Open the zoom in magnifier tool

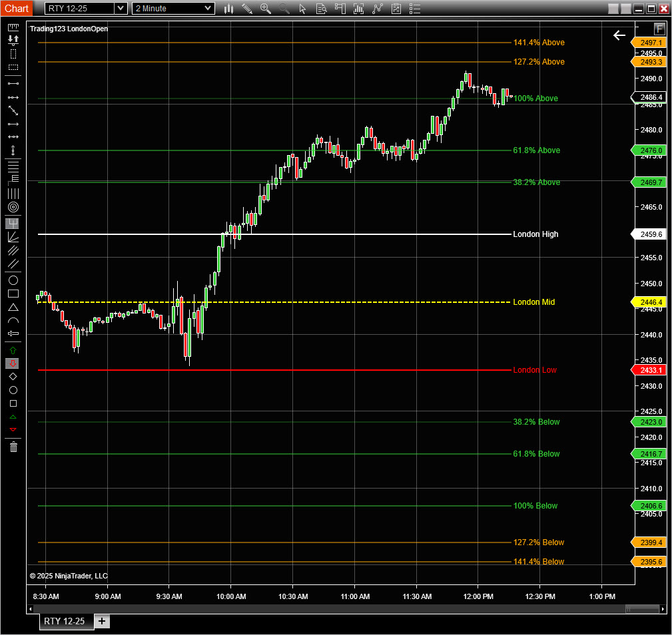point(265,9)
